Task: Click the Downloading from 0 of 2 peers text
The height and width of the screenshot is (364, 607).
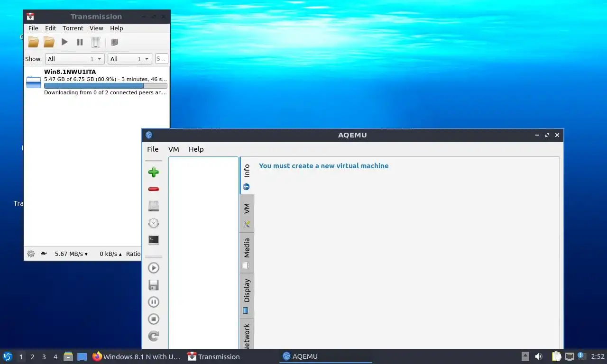Action: point(105,92)
